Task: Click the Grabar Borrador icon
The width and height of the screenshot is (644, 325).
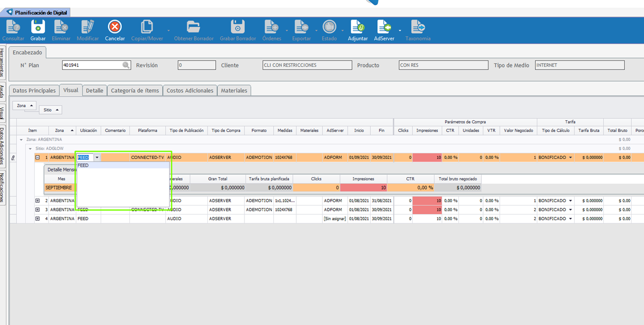Action: [237, 27]
